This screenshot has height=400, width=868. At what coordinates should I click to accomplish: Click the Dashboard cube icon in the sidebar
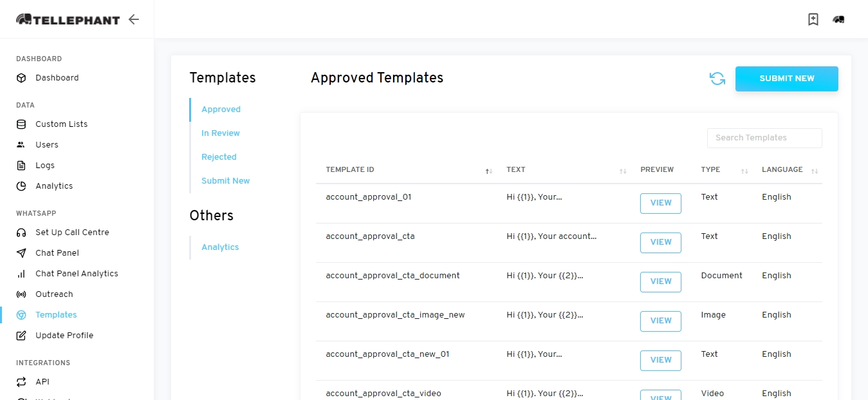coord(21,78)
